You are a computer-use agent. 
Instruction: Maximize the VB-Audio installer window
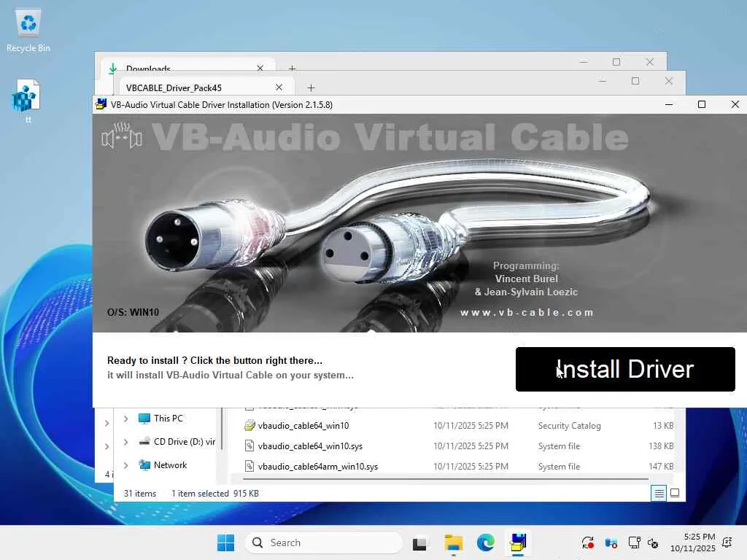(x=702, y=104)
